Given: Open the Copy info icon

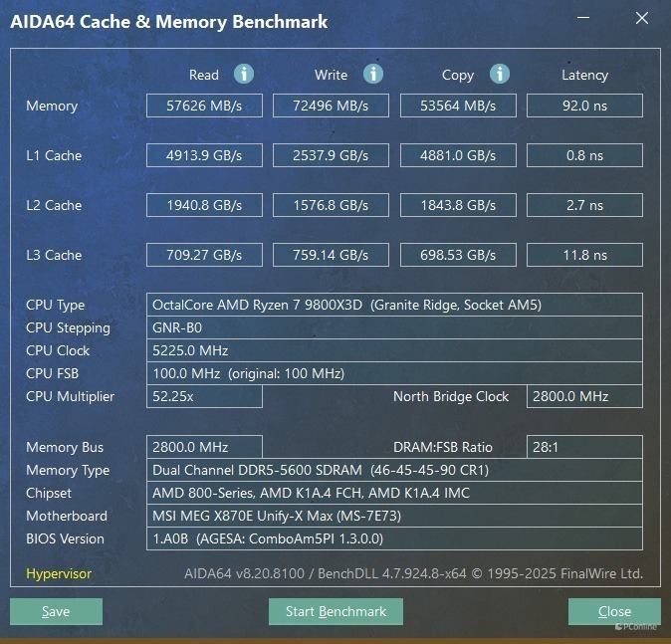Looking at the screenshot, I should pos(500,74).
